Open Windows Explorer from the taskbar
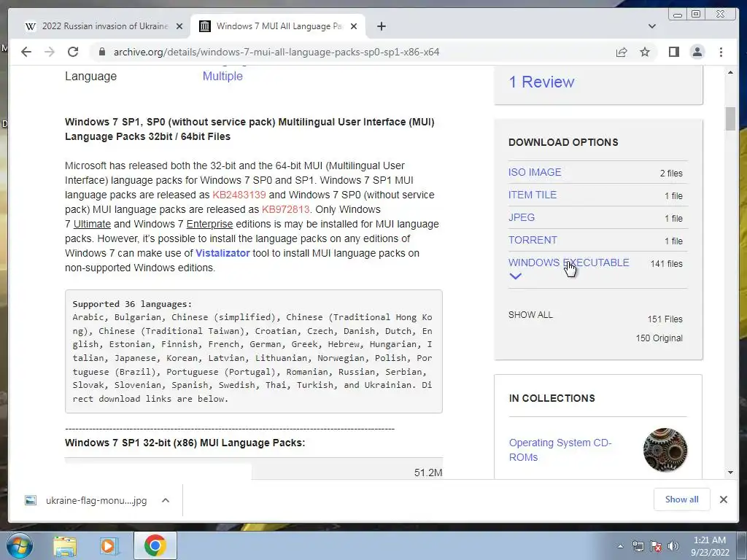Image resolution: width=747 pixels, height=560 pixels. pos(65,546)
